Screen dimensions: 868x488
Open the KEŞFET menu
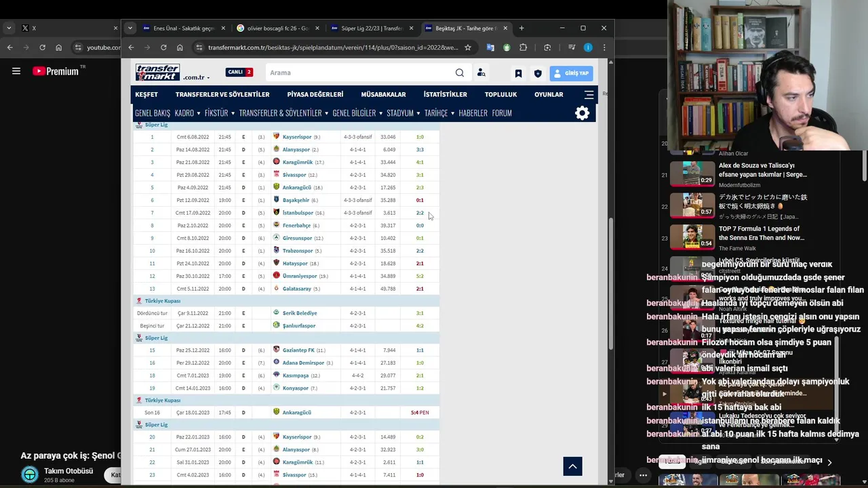146,94
